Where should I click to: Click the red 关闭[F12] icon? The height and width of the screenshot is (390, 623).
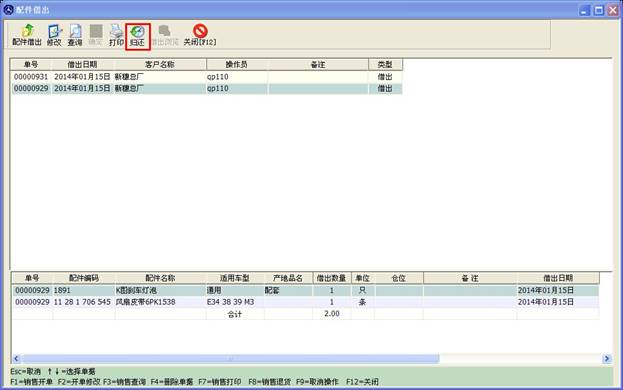tap(200, 35)
